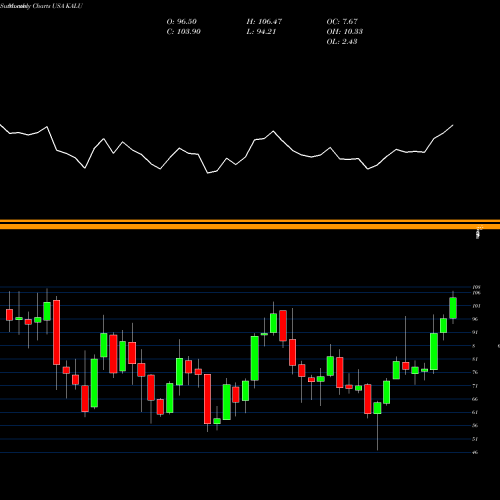Click the 56 price axis label
The height and width of the screenshot is (500, 500).
476,426
